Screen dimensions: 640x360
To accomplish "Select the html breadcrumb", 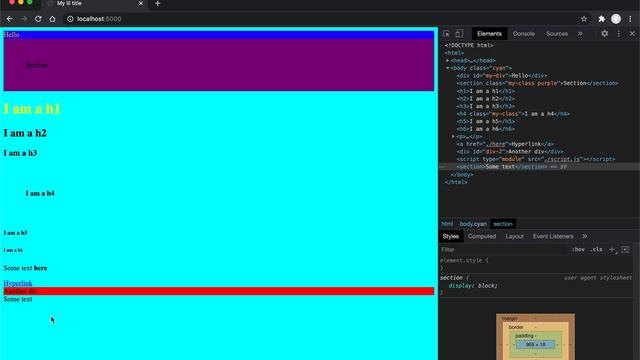I will pos(447,224).
